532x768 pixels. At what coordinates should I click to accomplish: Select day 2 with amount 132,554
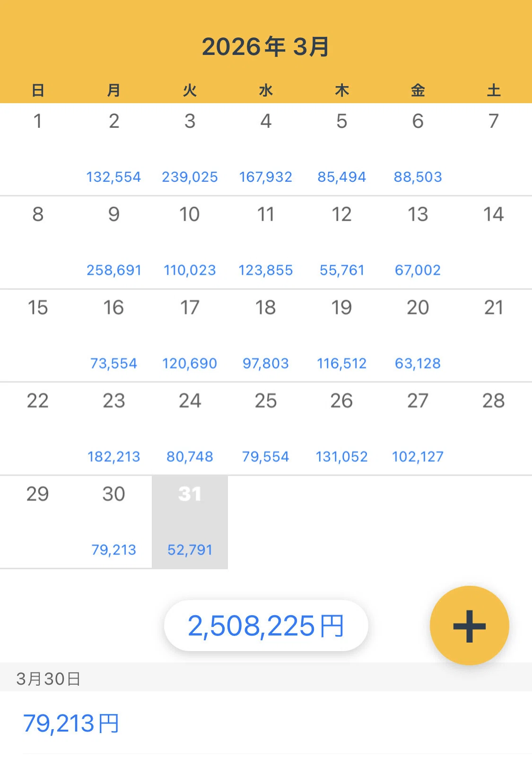click(113, 149)
